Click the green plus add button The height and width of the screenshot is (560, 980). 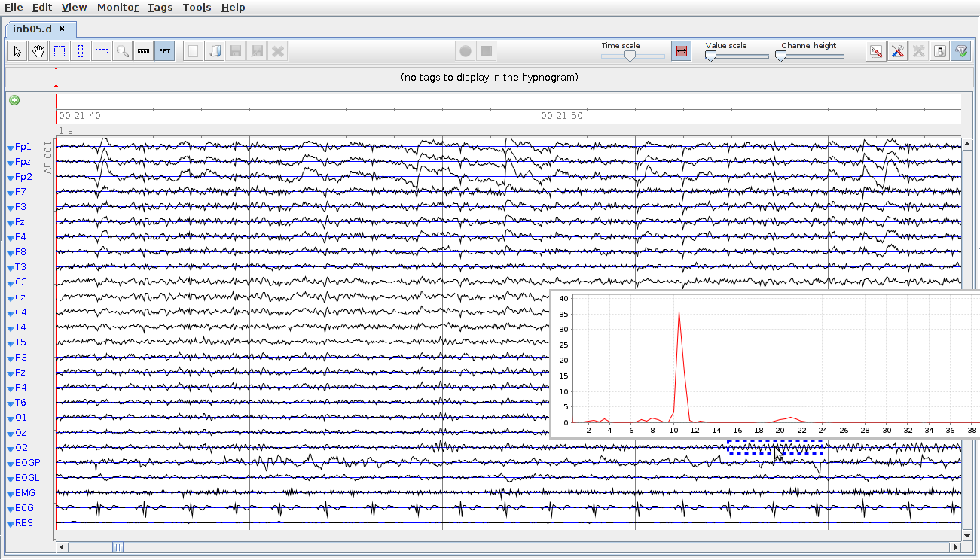[14, 100]
